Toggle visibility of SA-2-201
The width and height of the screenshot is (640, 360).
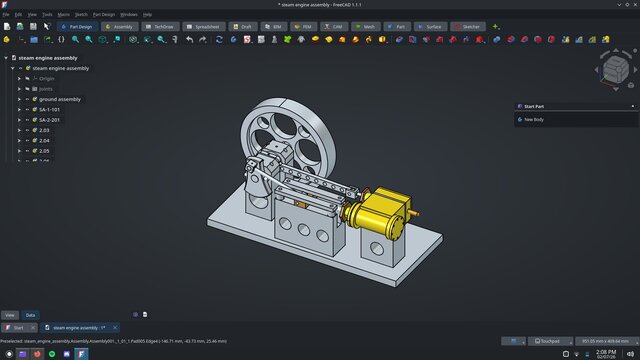tap(27, 120)
